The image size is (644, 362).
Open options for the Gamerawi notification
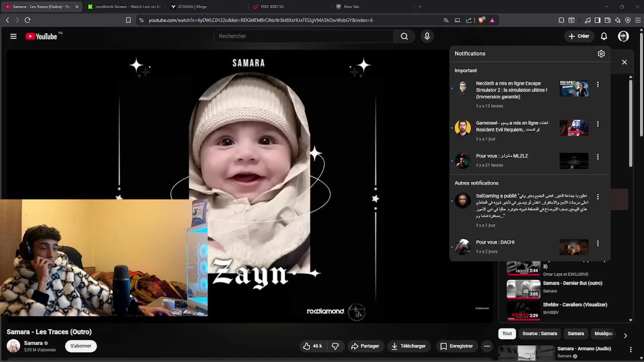click(x=598, y=124)
